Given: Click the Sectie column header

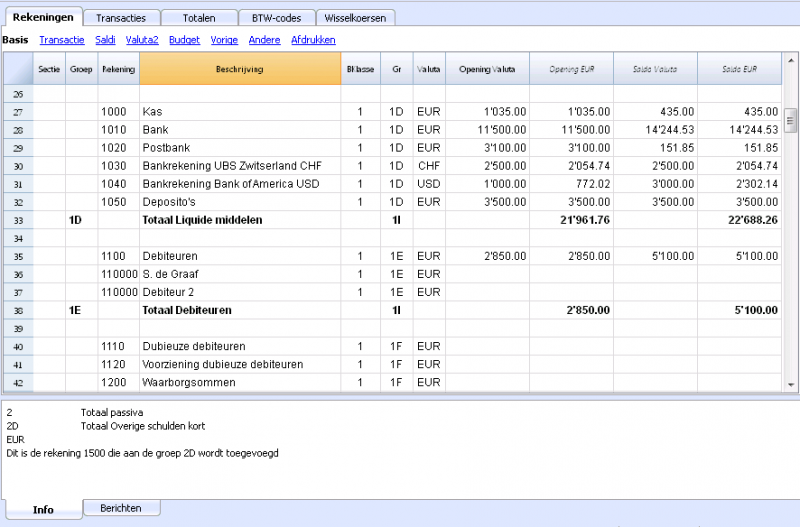Looking at the screenshot, I should (x=49, y=69).
